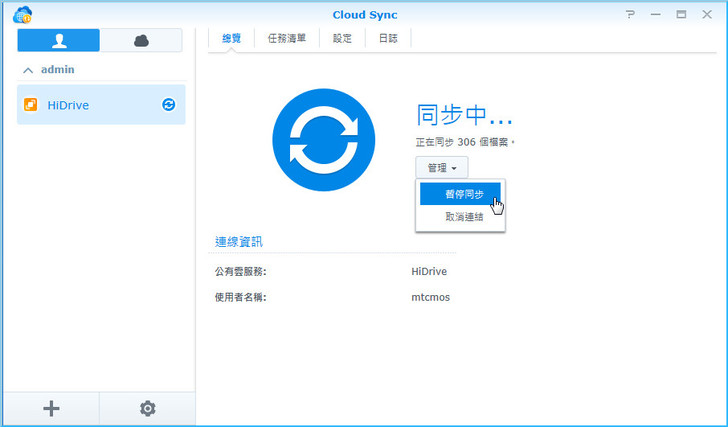This screenshot has height=427, width=728.
Task: Click the sync status icon on HiDrive row
Action: point(169,105)
